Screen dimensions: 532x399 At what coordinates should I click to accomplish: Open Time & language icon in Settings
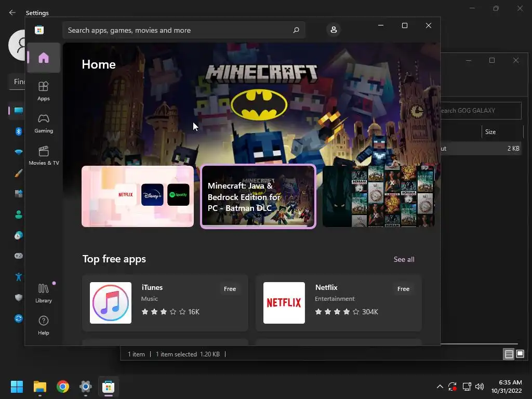[x=19, y=235]
